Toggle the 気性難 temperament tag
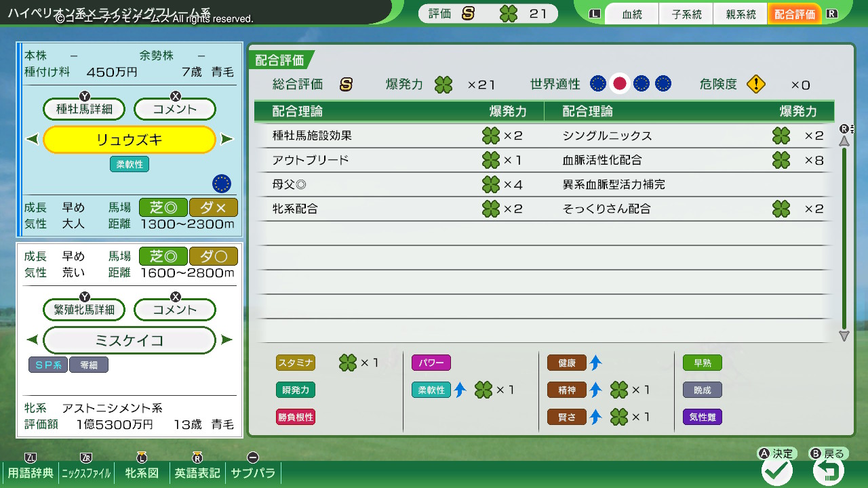 point(702,417)
